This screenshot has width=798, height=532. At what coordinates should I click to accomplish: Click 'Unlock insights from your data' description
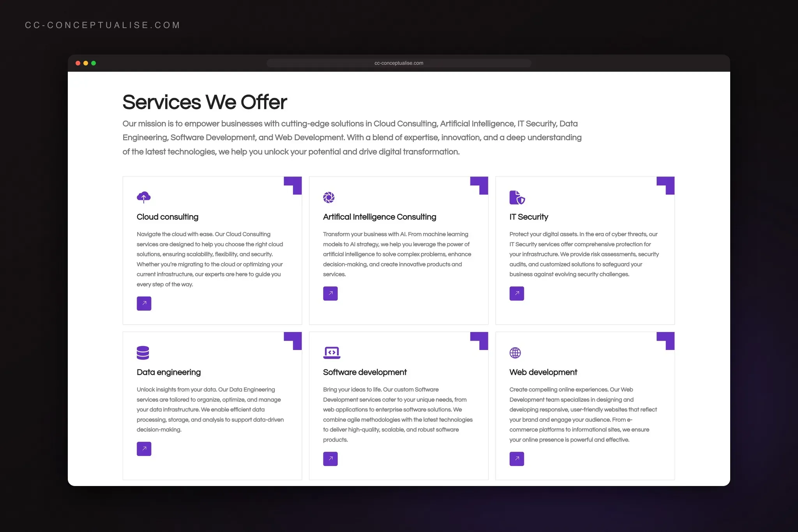click(210, 410)
